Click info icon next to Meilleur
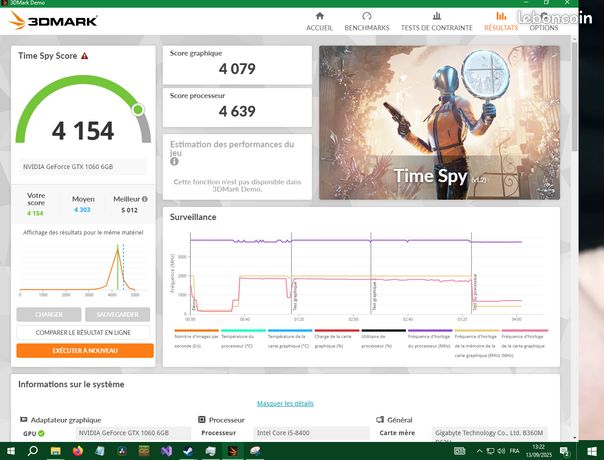Image resolution: width=604 pixels, height=460 pixels. 144,199
